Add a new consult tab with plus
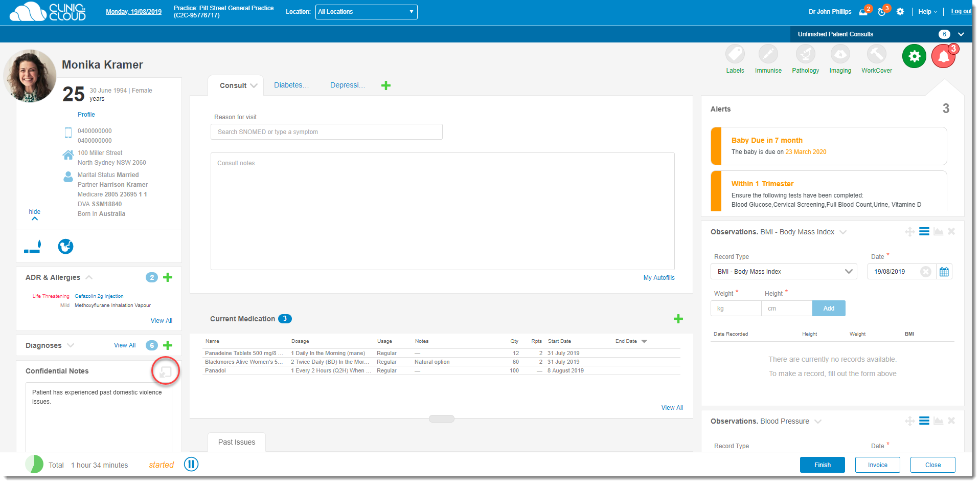This screenshot has width=980, height=484. click(386, 85)
